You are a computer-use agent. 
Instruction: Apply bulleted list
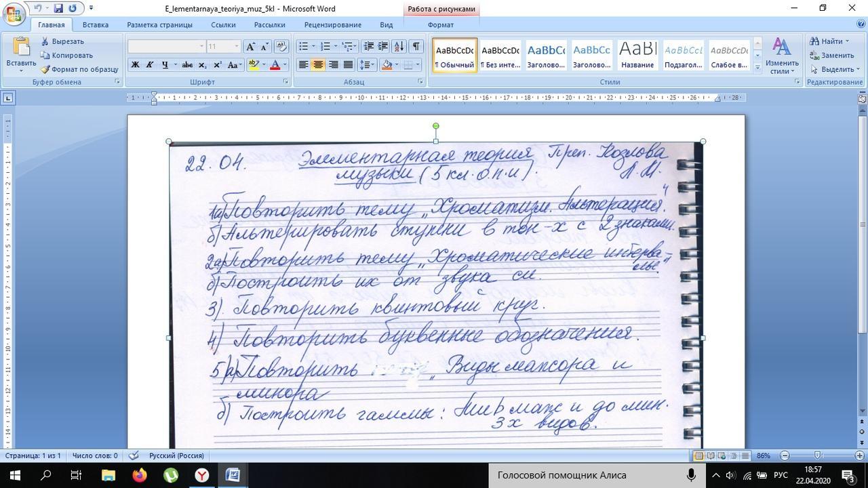(x=303, y=46)
